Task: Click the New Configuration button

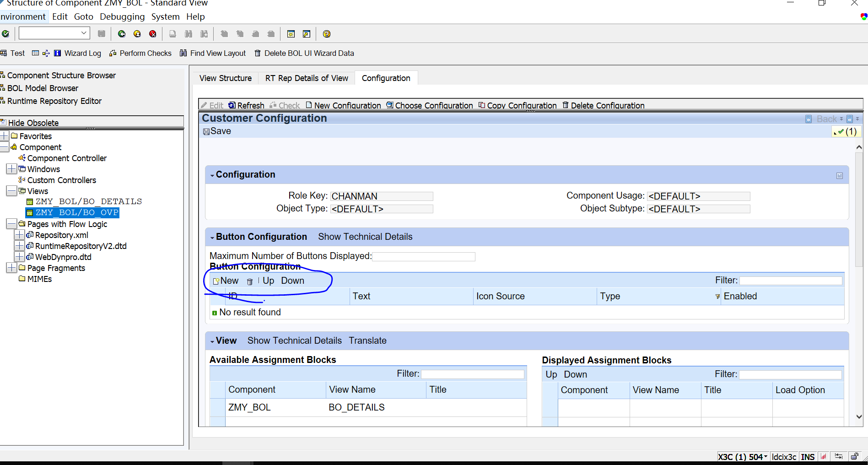Action: 343,105
